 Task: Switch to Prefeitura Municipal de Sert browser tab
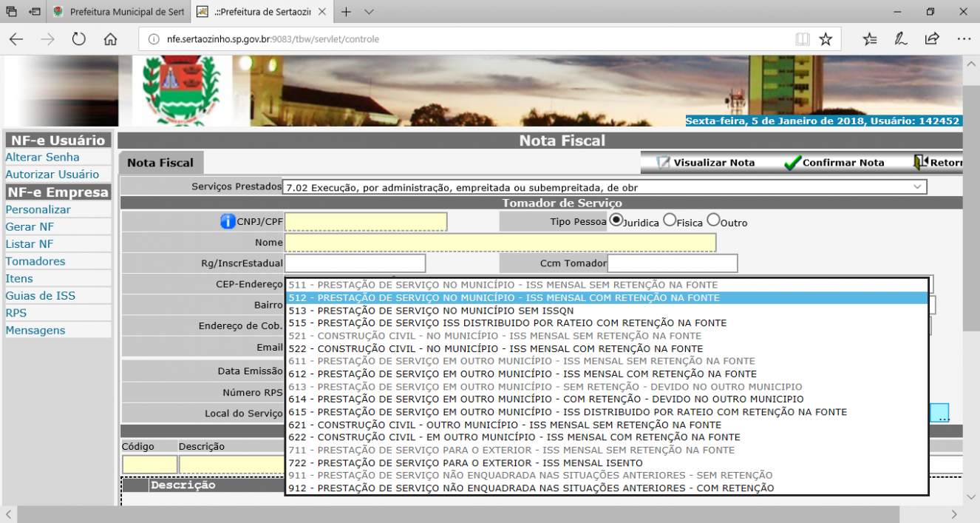pos(119,12)
